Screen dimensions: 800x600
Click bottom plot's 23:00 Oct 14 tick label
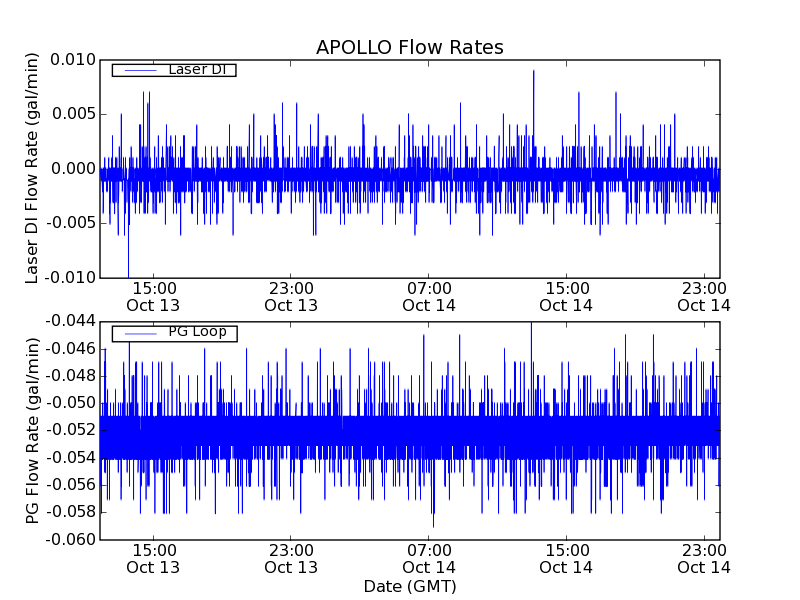[703, 559]
